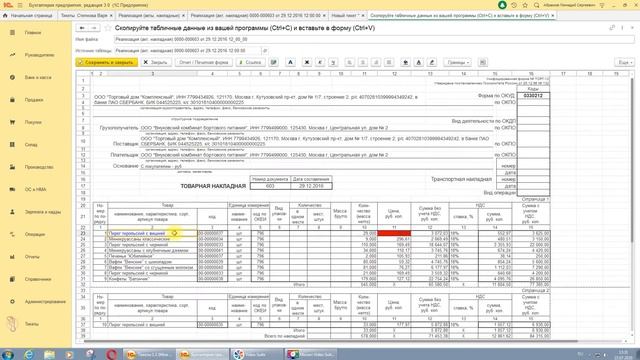This screenshot has width=640, height=360.
Task: Click toolbar icon right of Ссылка
Action: (x=273, y=62)
